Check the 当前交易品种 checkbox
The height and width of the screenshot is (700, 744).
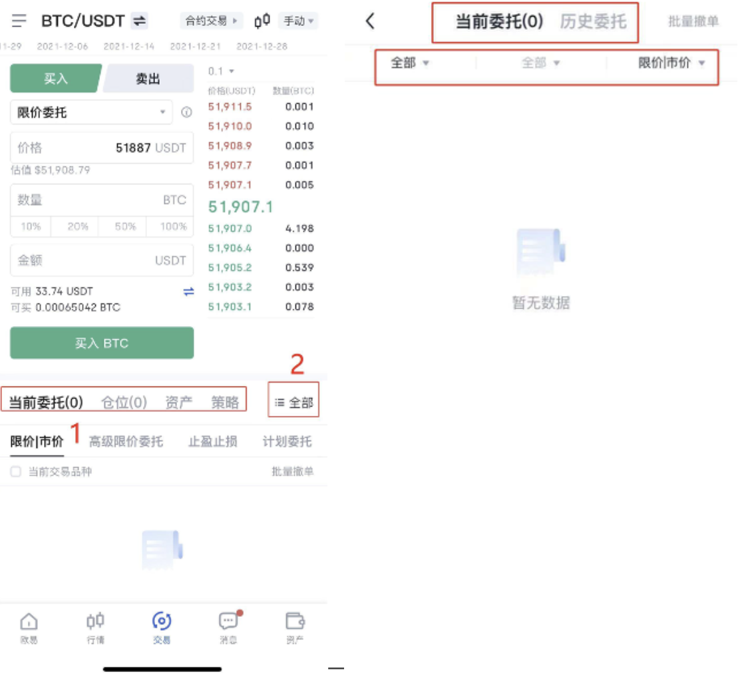[16, 472]
